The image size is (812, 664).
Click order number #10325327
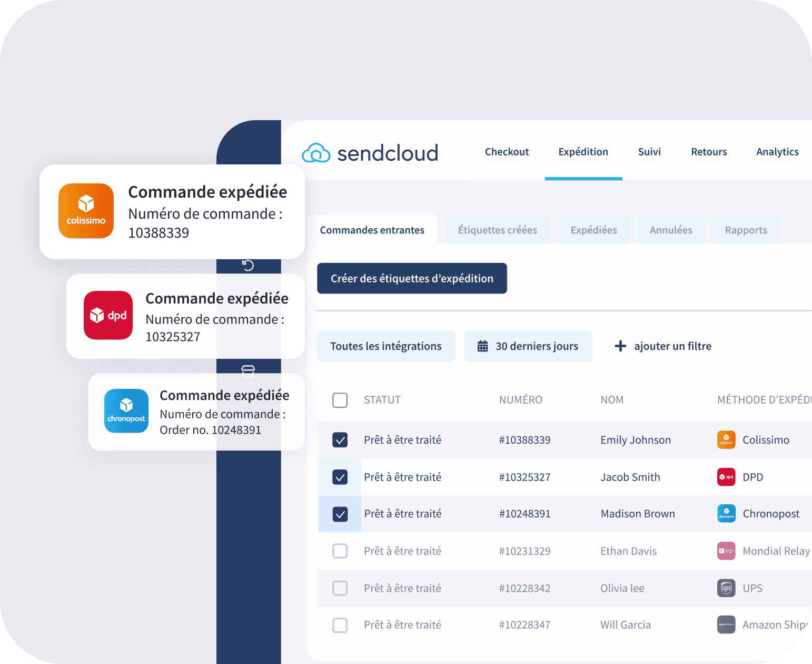point(525,477)
